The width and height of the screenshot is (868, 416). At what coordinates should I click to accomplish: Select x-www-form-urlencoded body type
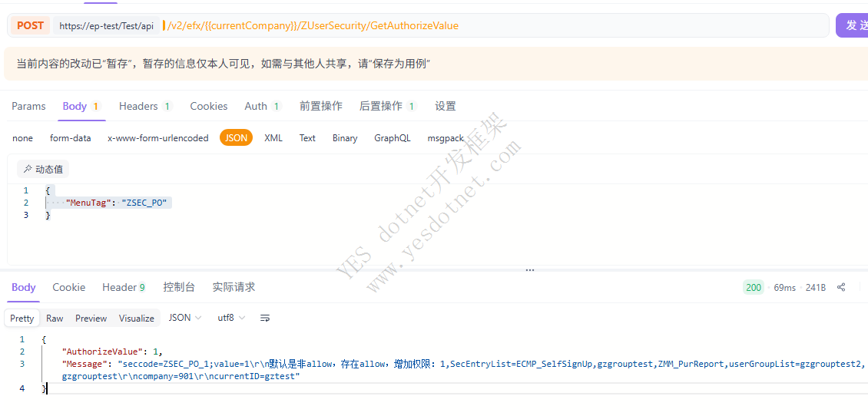157,138
